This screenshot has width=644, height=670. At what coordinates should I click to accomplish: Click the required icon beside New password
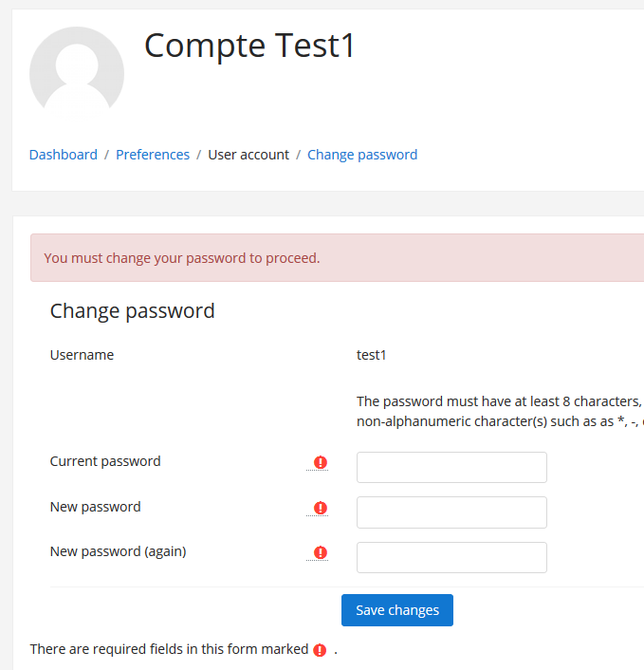pyautogui.click(x=321, y=508)
